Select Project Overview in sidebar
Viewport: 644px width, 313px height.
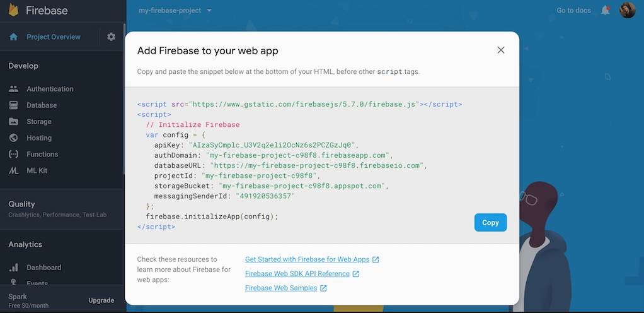(54, 37)
